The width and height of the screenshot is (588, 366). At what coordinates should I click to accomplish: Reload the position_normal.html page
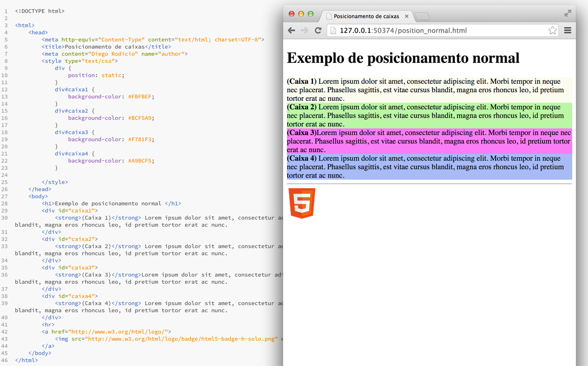coord(318,30)
